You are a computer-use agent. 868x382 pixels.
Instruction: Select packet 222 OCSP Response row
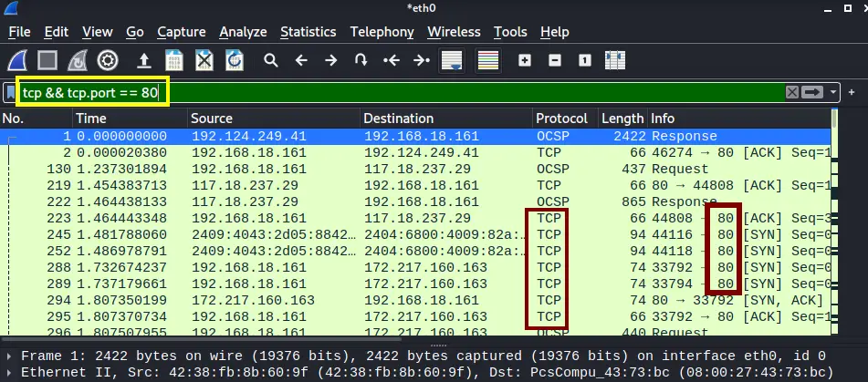(415, 201)
